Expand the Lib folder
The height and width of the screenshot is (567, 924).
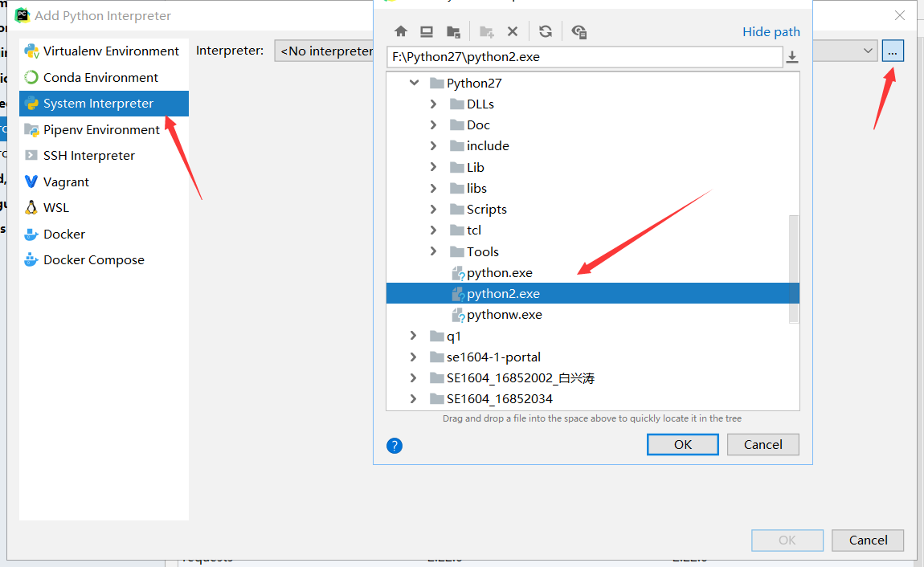tap(433, 167)
